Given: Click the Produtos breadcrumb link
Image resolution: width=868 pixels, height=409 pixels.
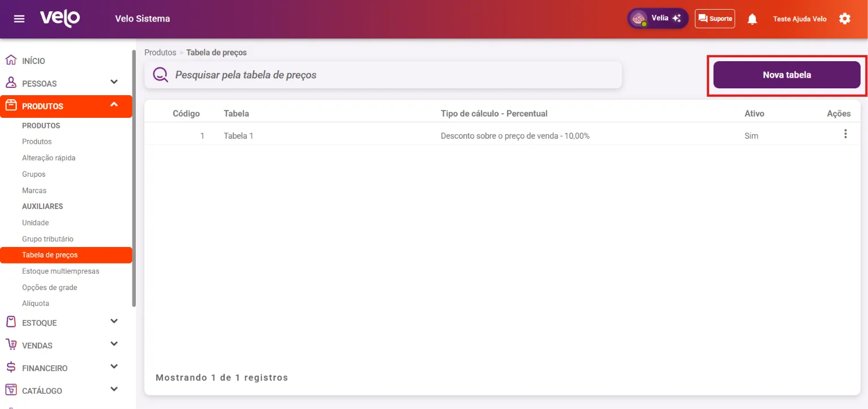Looking at the screenshot, I should click(160, 52).
